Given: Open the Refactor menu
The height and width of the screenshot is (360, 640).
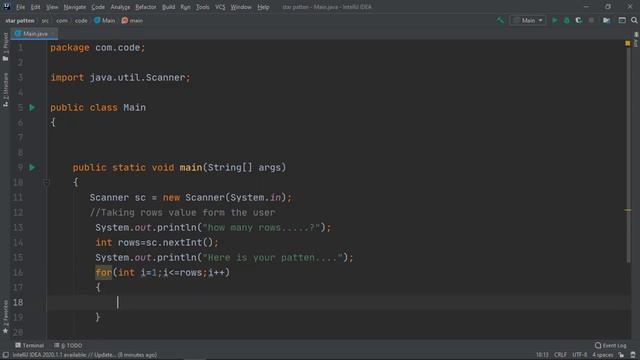Looking at the screenshot, I should 146,7.
